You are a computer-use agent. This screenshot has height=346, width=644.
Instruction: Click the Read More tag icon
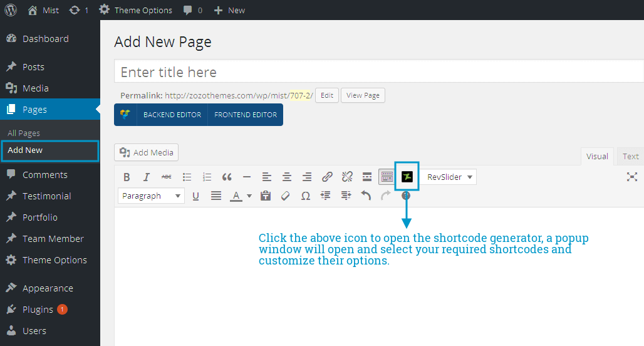click(x=367, y=177)
